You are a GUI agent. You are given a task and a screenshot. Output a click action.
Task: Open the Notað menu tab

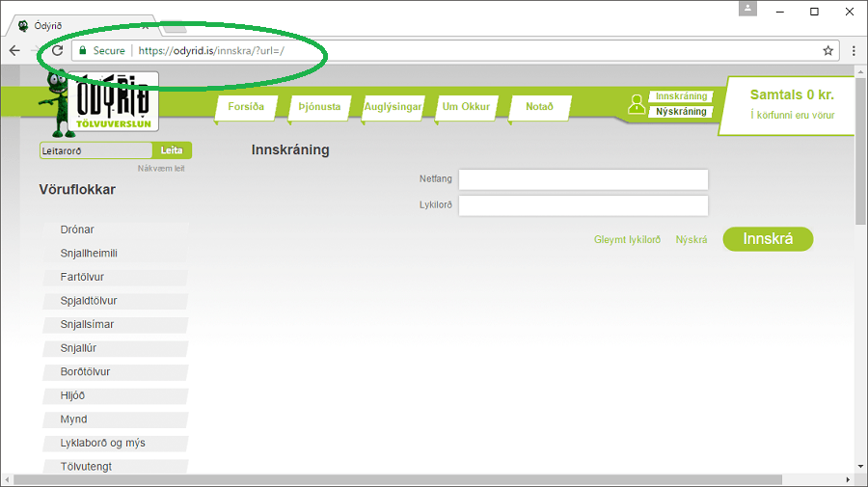[540, 107]
